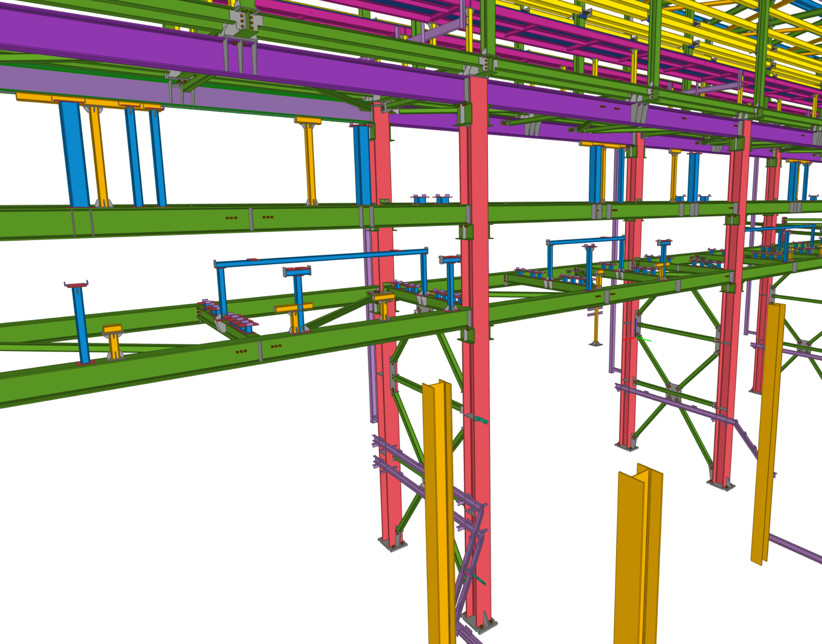Pick the orange column standing in front of the central red column
The image size is (822, 644).
439,508
